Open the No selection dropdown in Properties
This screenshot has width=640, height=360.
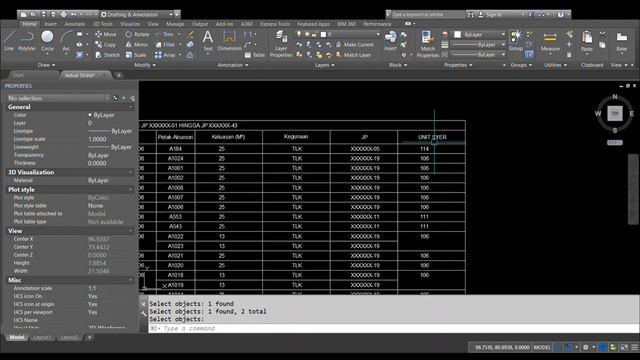pos(58,98)
